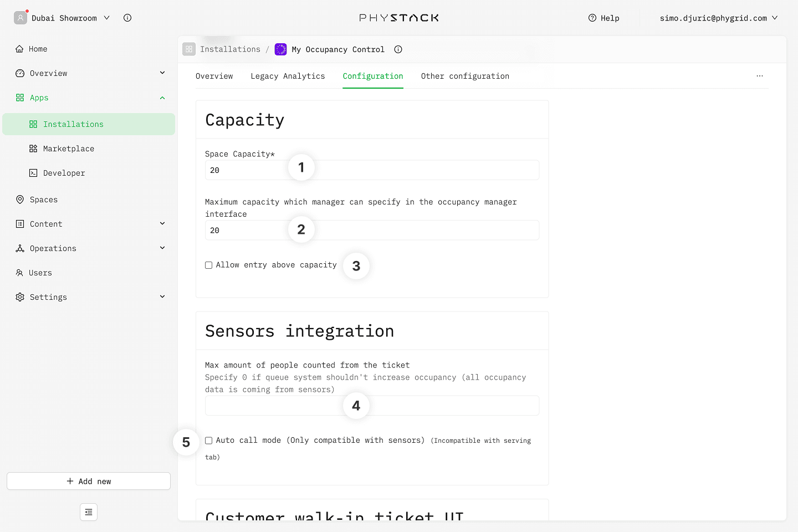
Task: Click the Developer terminal icon
Action: click(33, 173)
